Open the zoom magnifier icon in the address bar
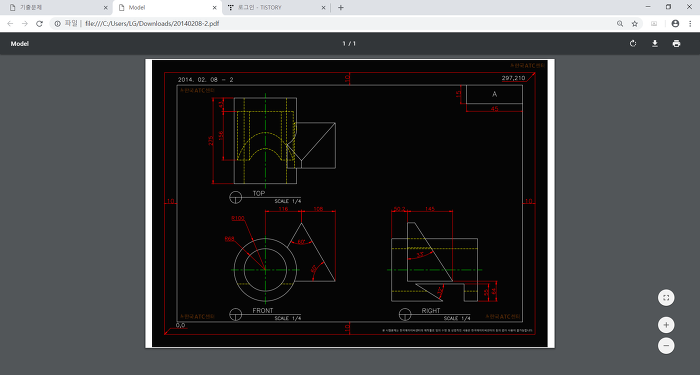The image size is (700, 375). click(x=620, y=24)
